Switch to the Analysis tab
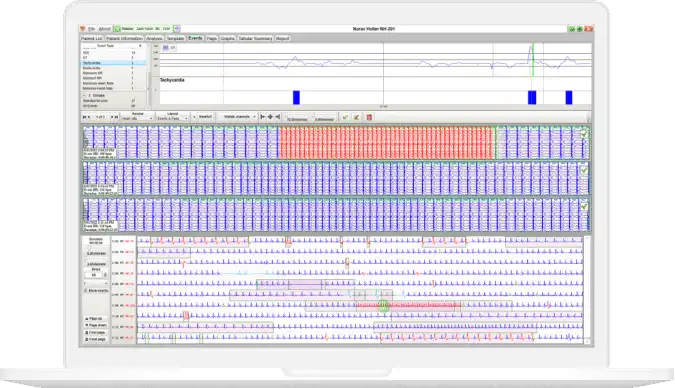This screenshot has height=388, width=675. [155, 38]
